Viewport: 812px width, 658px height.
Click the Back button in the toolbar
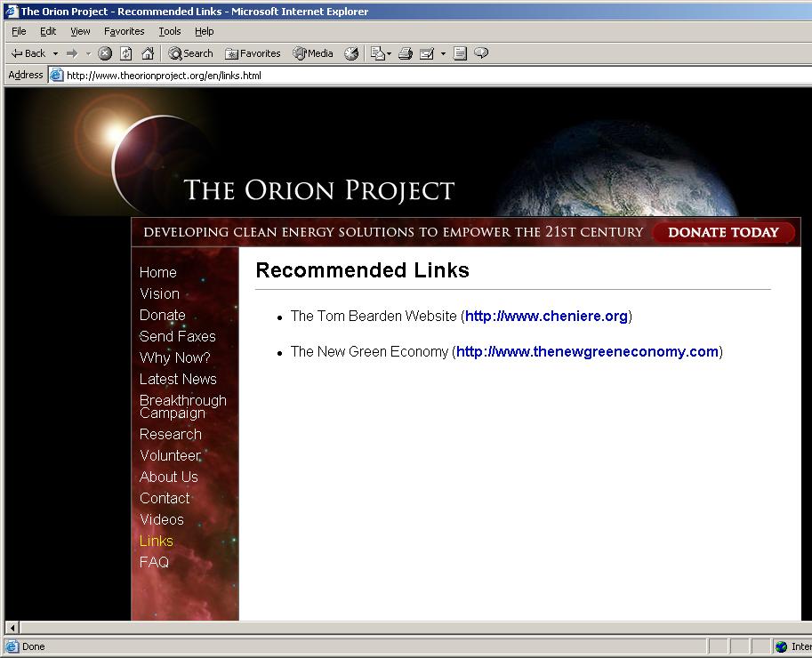[28, 53]
